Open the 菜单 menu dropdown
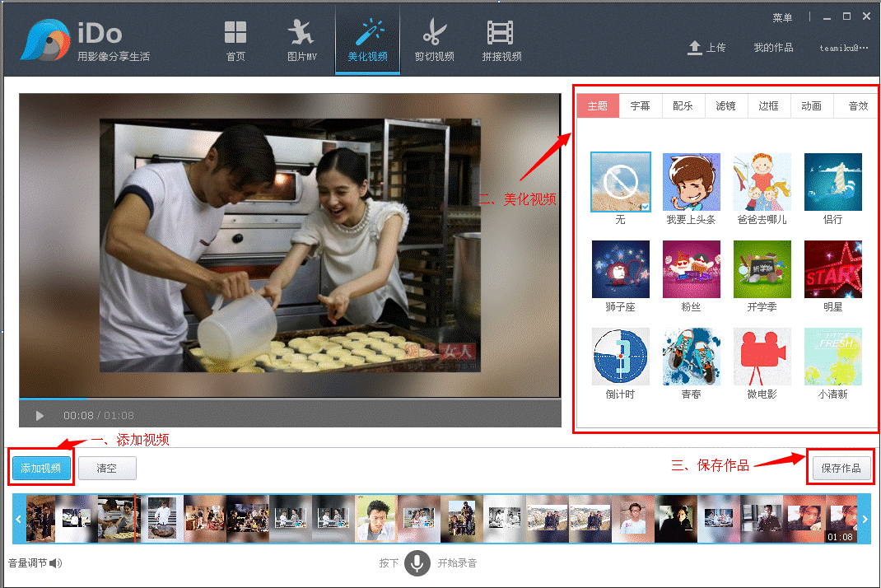Screen dimensions: 881x588 click(x=782, y=17)
